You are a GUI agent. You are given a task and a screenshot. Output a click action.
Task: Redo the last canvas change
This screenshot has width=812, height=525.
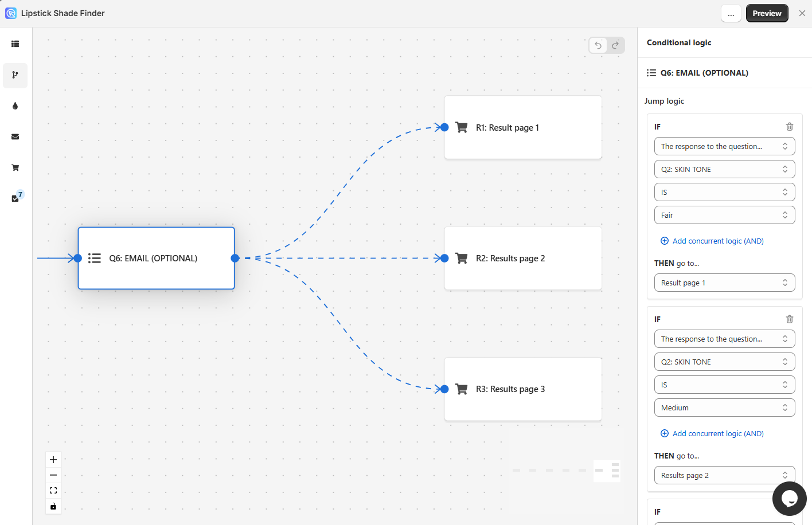pyautogui.click(x=615, y=45)
